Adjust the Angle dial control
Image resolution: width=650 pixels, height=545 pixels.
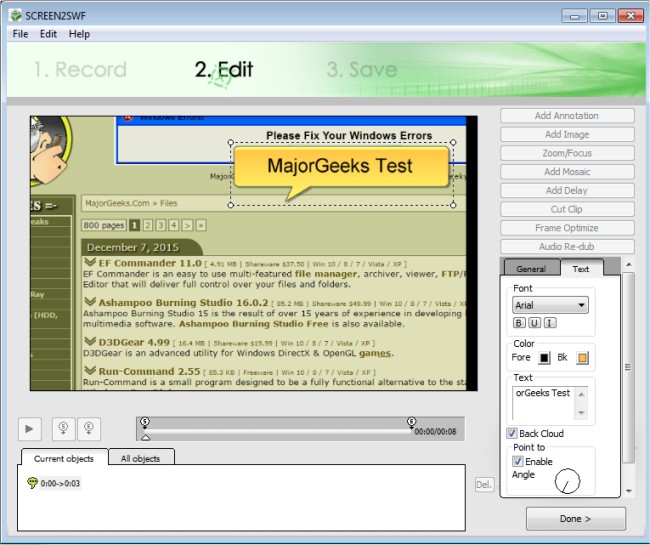click(567, 481)
